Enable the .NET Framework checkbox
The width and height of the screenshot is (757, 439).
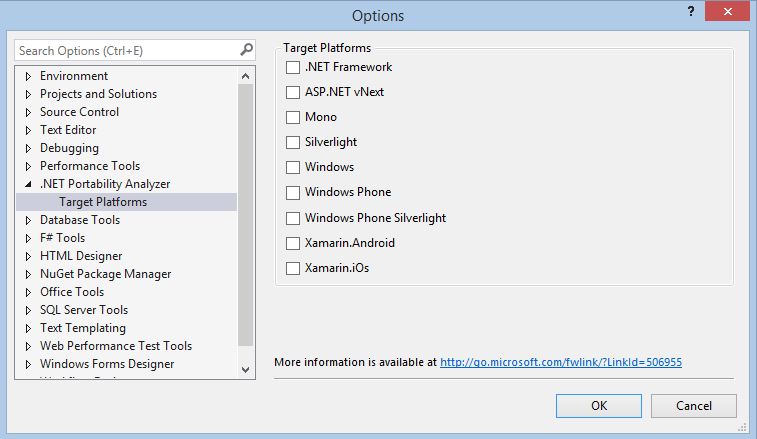[293, 67]
